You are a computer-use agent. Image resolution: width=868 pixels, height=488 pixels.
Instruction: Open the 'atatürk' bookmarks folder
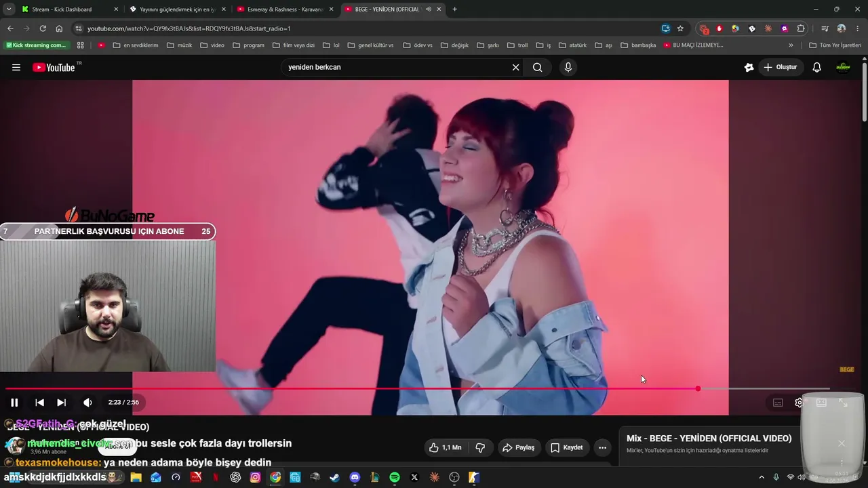(572, 45)
